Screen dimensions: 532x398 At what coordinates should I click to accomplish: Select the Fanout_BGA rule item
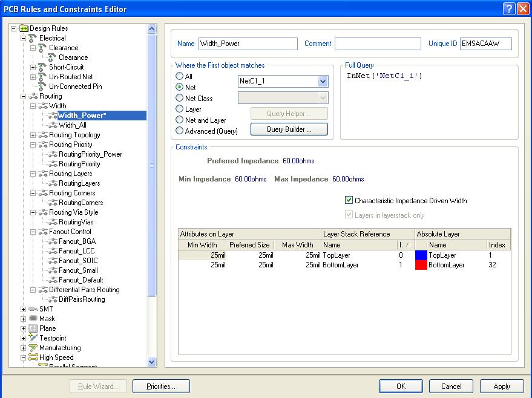click(x=77, y=241)
